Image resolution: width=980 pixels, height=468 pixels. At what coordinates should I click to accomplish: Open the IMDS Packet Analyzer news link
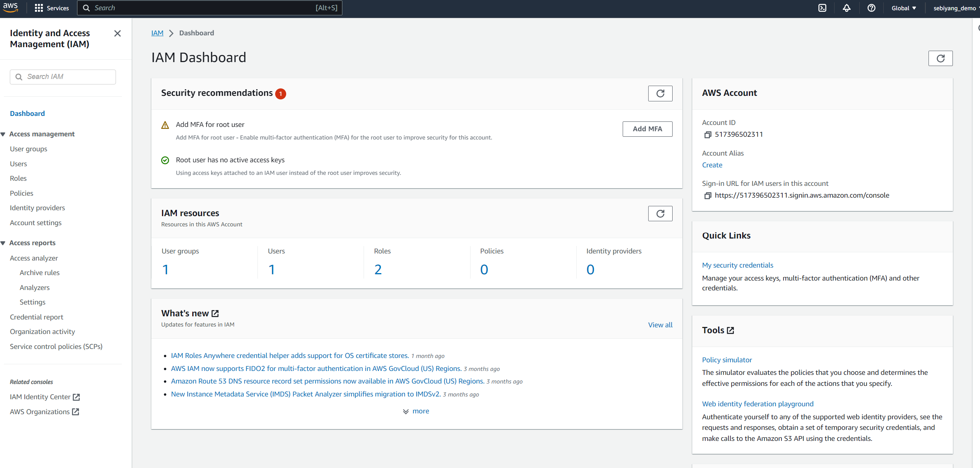tap(306, 394)
